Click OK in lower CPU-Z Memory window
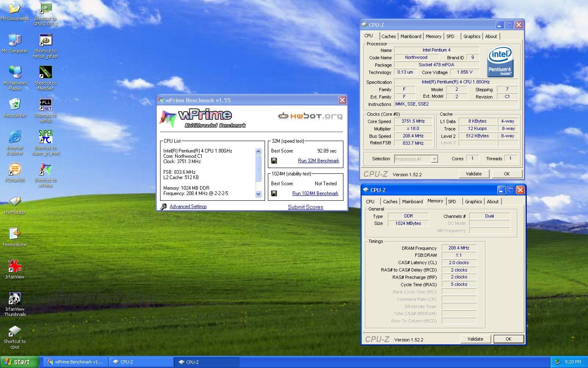 pos(508,339)
